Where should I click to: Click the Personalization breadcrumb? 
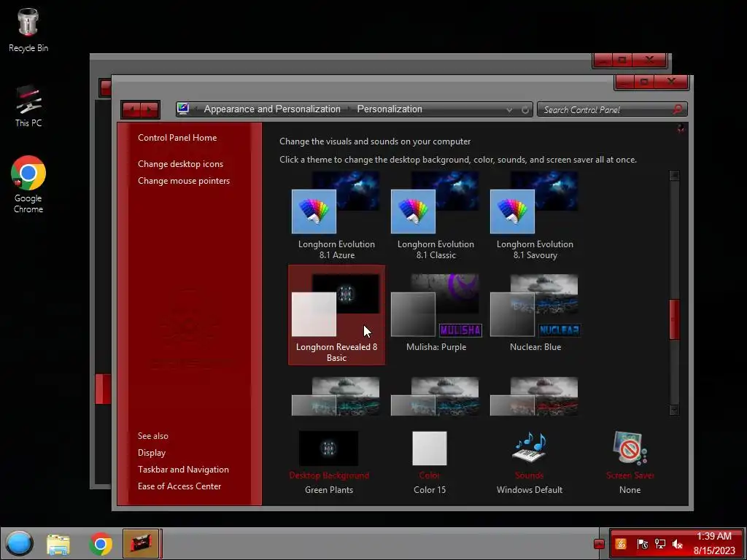(x=390, y=109)
